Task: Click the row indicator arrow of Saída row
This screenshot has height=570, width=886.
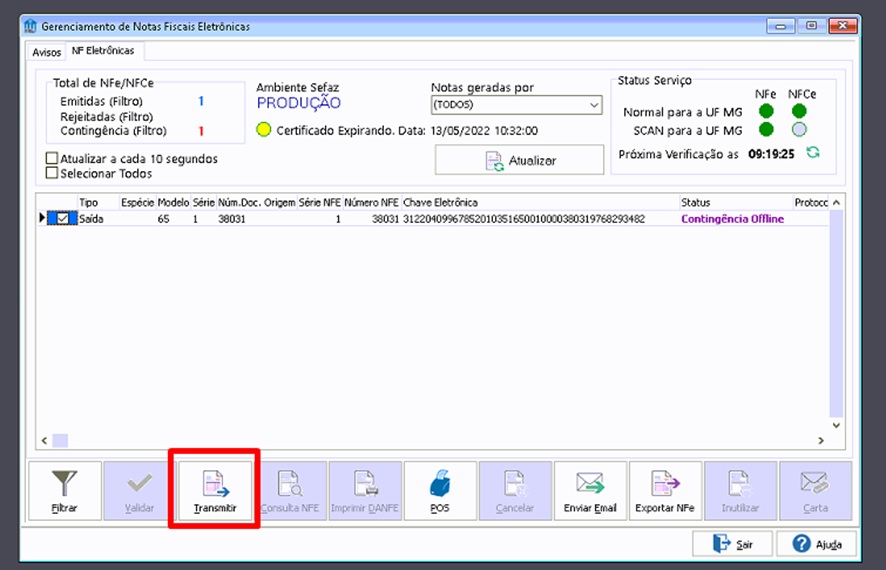Action: point(42,217)
